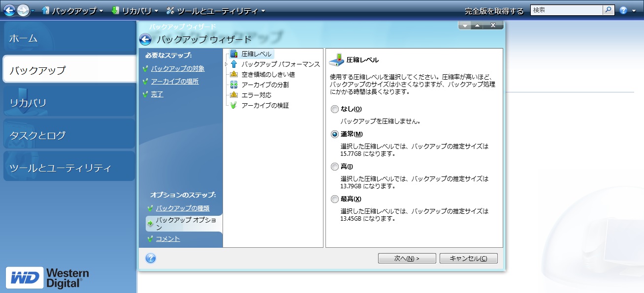This screenshot has width=644, height=293.
Task: Select 空き領域のしきい値 tree item
Action: pos(268,74)
